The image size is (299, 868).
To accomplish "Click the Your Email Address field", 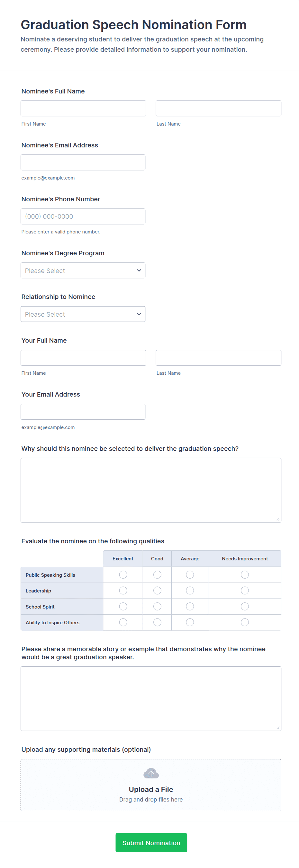I will pos(83,412).
